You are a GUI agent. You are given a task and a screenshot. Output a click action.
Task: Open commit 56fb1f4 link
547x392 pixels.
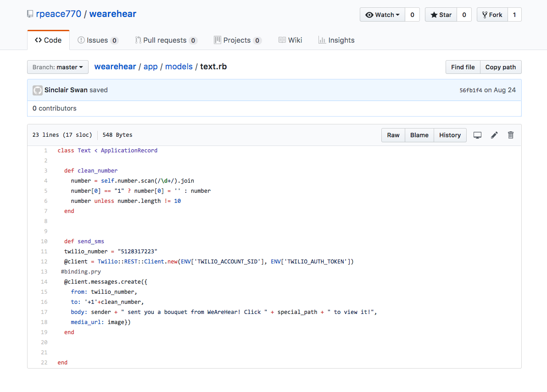click(x=471, y=90)
